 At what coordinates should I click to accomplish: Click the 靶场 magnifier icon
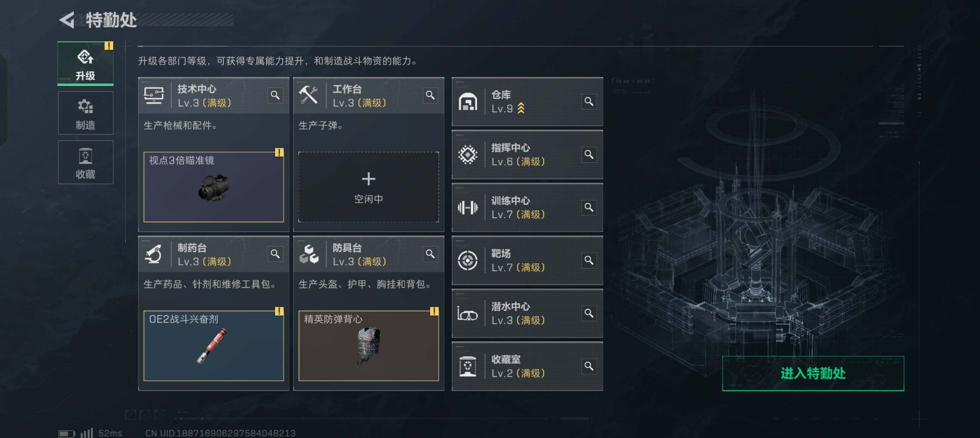tap(589, 260)
